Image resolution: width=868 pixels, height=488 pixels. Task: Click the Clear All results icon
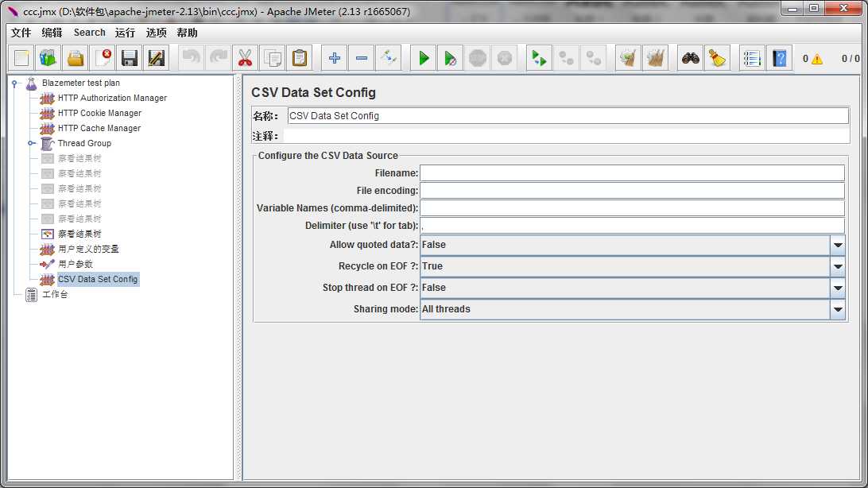[x=656, y=58]
